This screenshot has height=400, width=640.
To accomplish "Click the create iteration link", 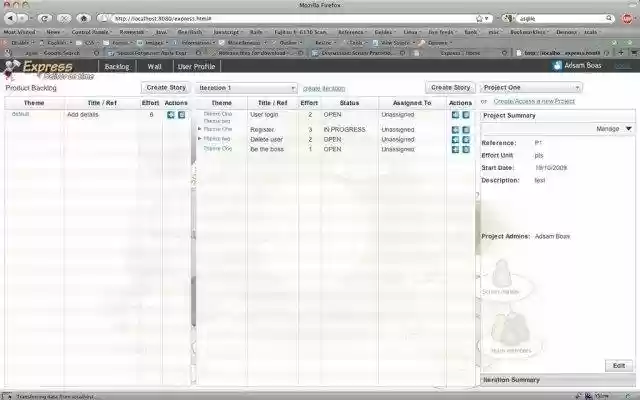I will [324, 89].
